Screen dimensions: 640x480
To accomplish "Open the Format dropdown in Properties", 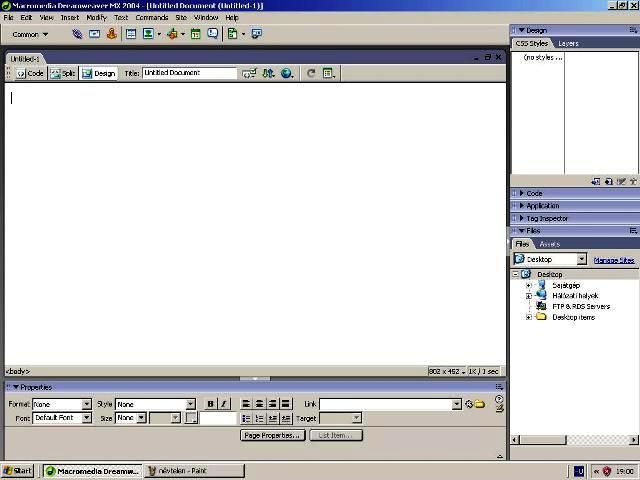I will click(86, 404).
